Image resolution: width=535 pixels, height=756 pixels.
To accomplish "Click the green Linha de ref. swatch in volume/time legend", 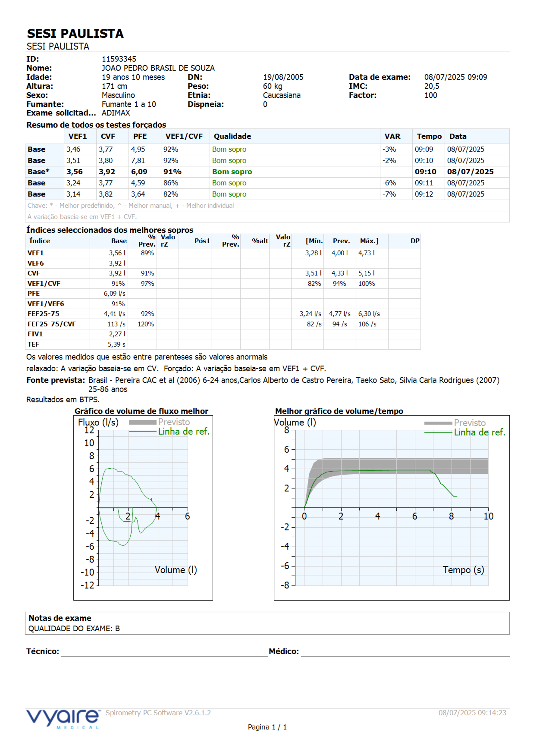I will point(438,433).
